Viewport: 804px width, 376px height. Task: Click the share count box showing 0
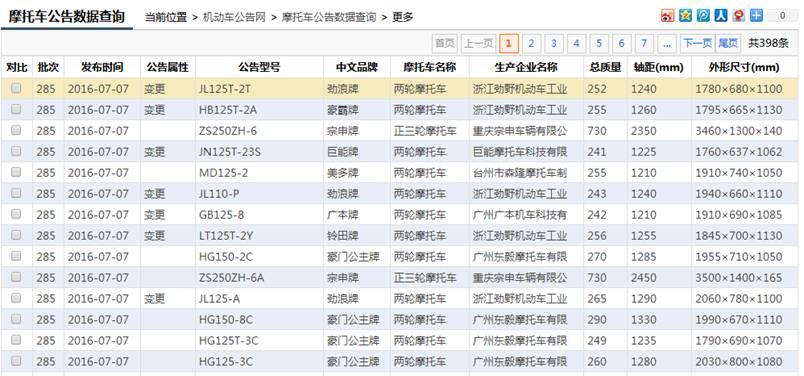click(x=782, y=16)
